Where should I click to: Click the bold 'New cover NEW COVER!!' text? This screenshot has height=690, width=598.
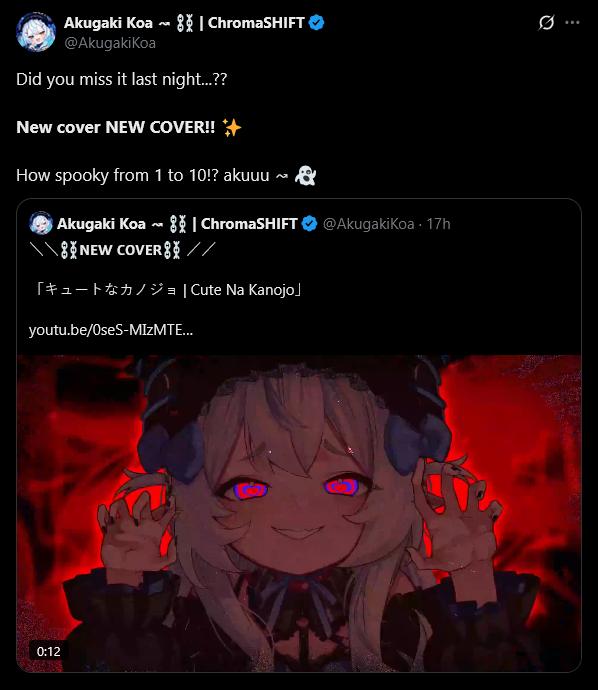coord(116,128)
